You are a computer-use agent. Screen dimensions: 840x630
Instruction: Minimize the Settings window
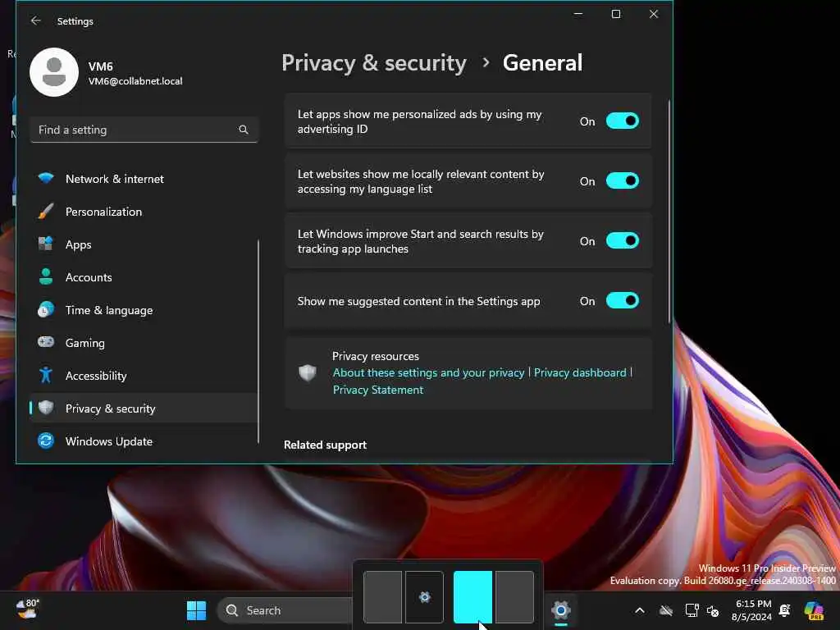pyautogui.click(x=578, y=14)
